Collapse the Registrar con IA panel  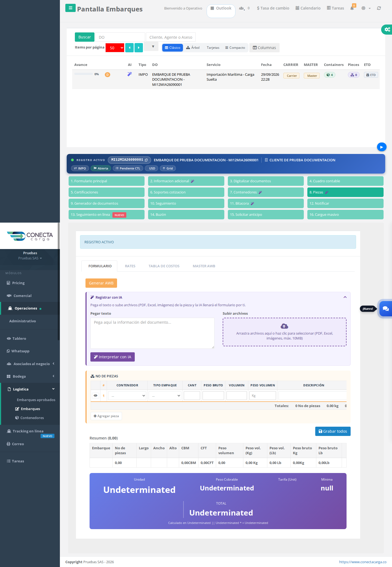coord(345,297)
